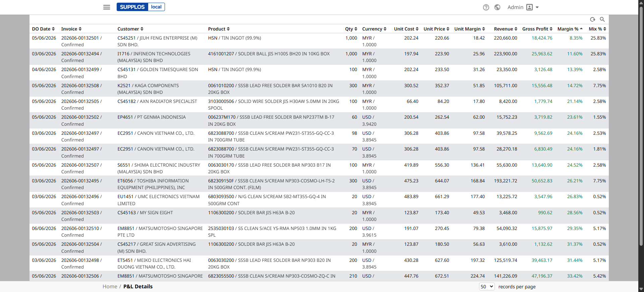The height and width of the screenshot is (292, 644).
Task: Expand the Admin dropdown arrow
Action: pos(537,7)
